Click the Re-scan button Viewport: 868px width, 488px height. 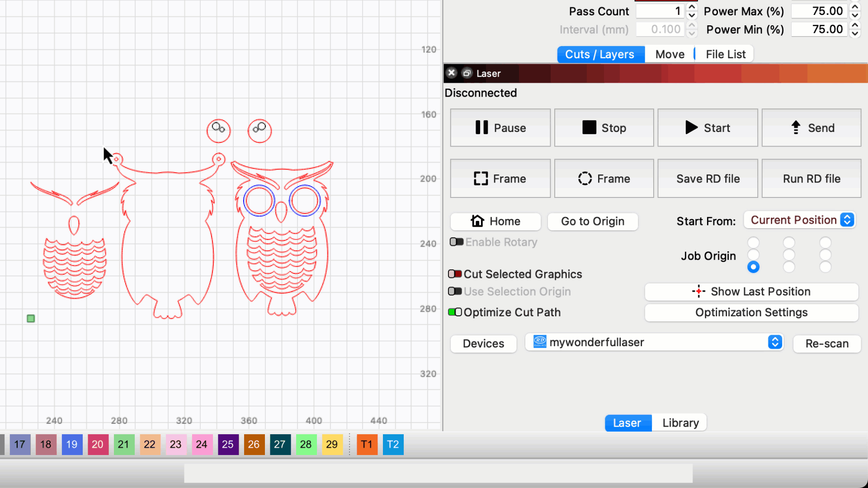tap(827, 343)
